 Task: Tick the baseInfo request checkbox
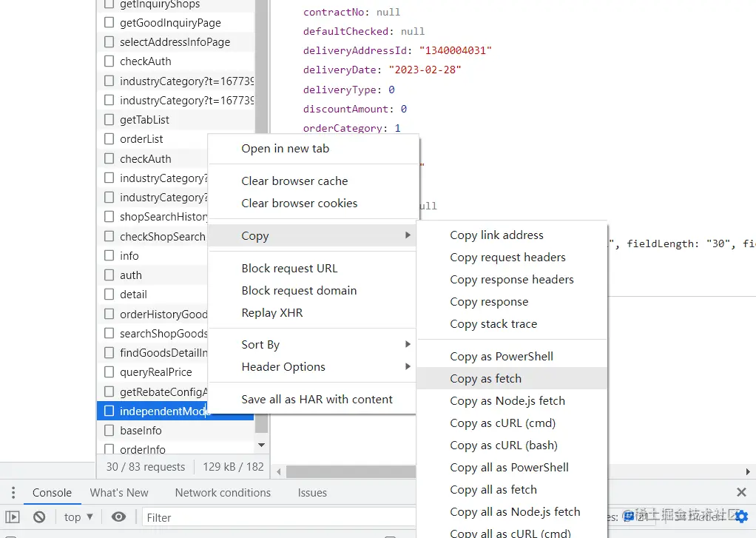click(109, 431)
